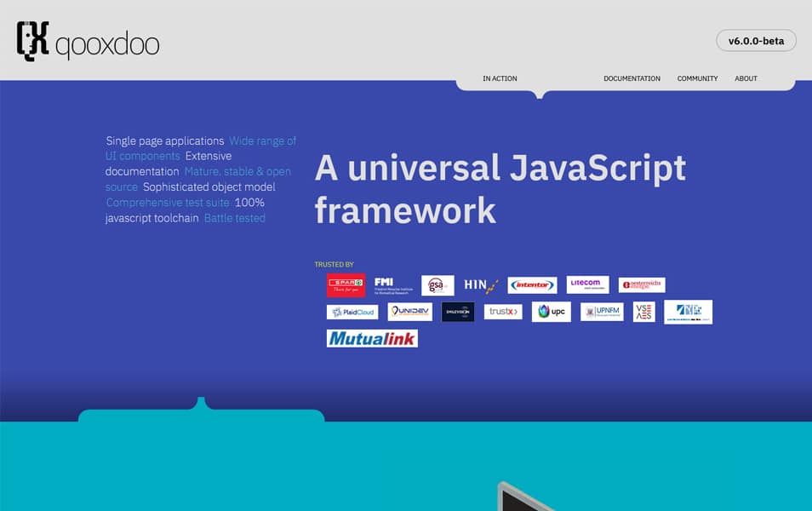Click the dark EMLEVISION logo
The height and width of the screenshot is (511, 812).
pyautogui.click(x=458, y=312)
